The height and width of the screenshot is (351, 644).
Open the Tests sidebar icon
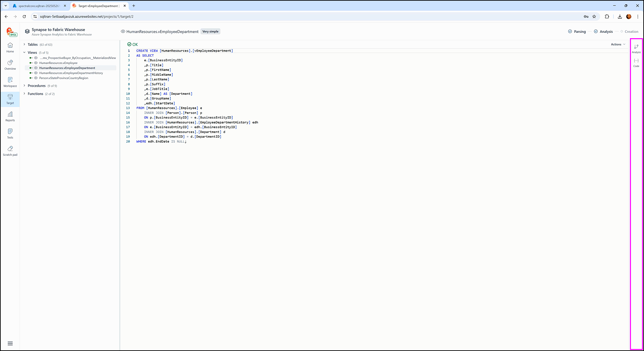click(10, 133)
